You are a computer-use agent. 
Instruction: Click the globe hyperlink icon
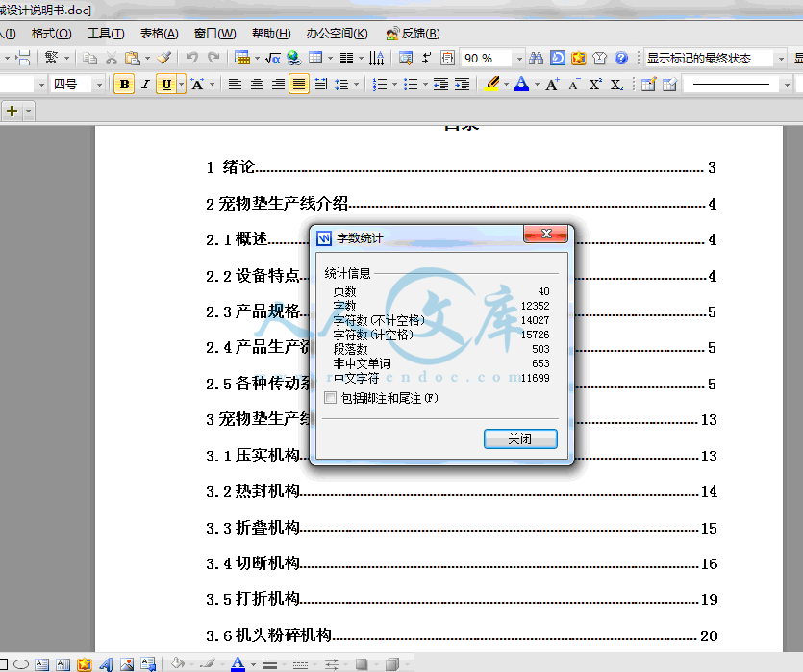coord(294,58)
